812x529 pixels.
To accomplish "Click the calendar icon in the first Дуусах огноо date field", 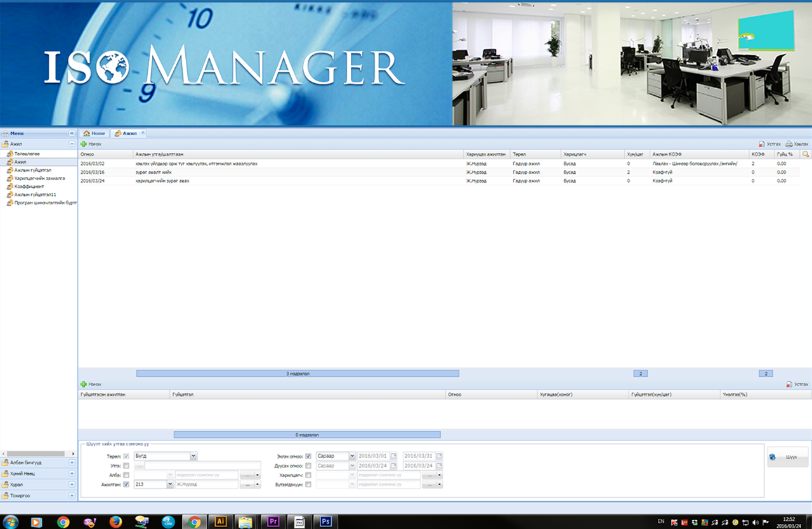I will coord(393,466).
